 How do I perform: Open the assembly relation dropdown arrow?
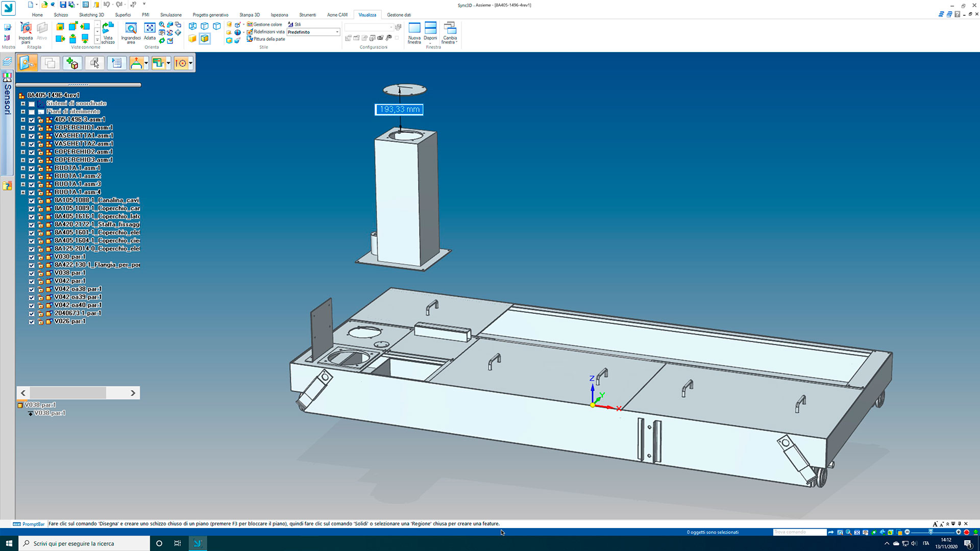146,63
